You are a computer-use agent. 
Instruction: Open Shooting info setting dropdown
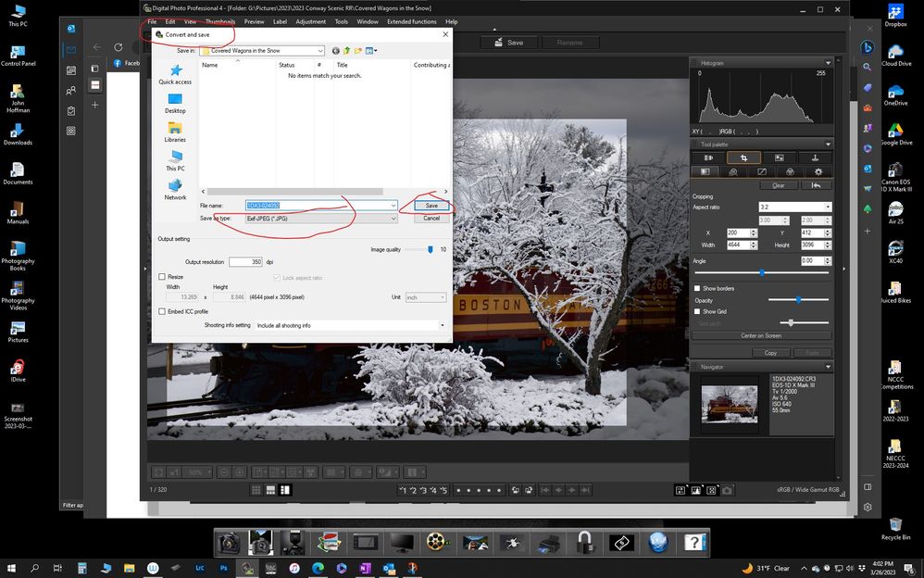[351, 325]
